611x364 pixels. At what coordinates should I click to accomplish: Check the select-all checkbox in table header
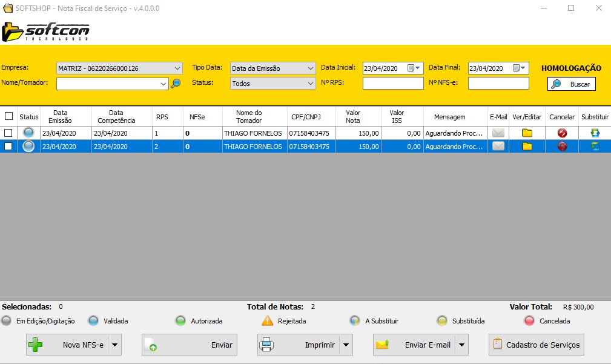coord(8,116)
